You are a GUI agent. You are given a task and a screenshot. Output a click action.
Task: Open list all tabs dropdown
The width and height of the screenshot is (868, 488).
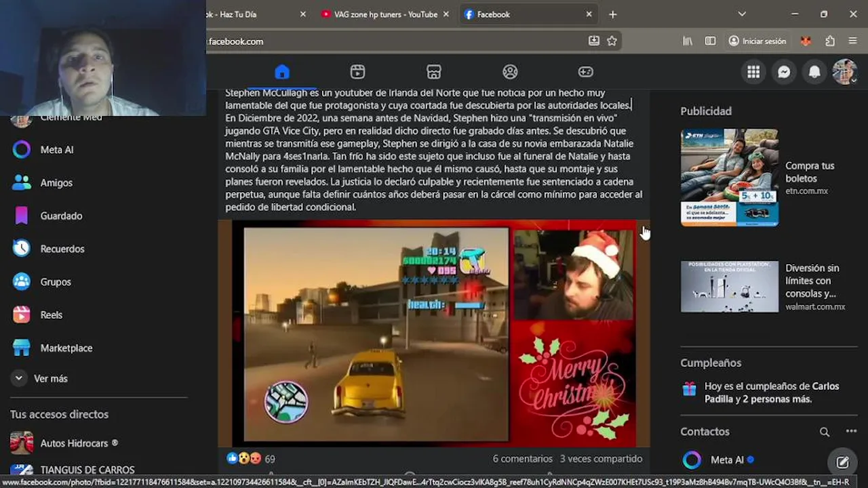point(742,14)
